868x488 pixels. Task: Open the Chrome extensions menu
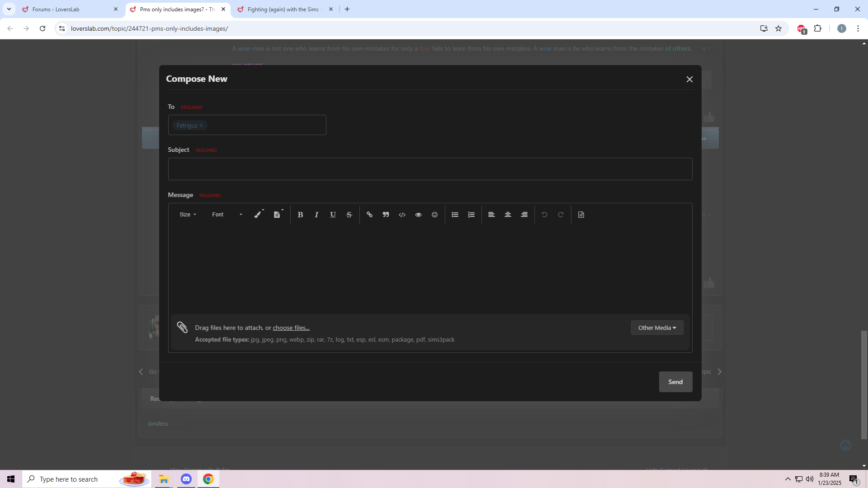point(817,28)
